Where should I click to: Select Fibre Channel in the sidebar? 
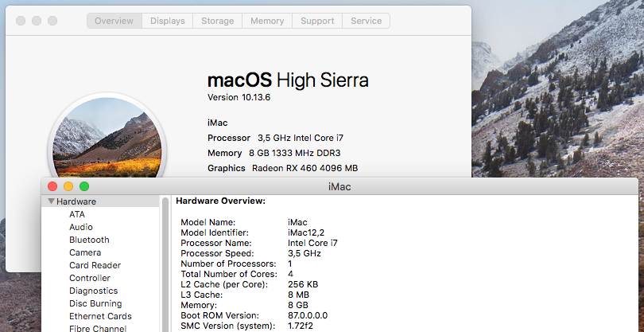(x=98, y=328)
